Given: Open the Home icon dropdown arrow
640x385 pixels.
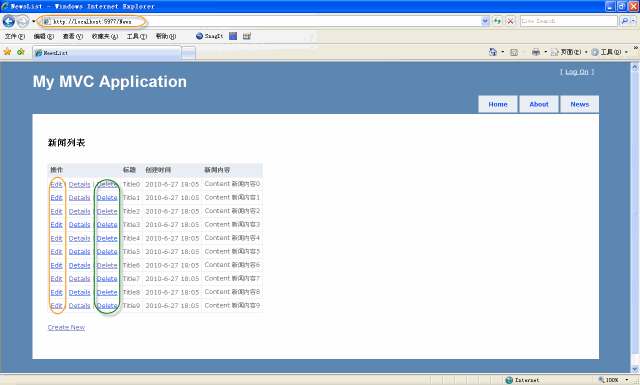Looking at the screenshot, I should [502, 52].
